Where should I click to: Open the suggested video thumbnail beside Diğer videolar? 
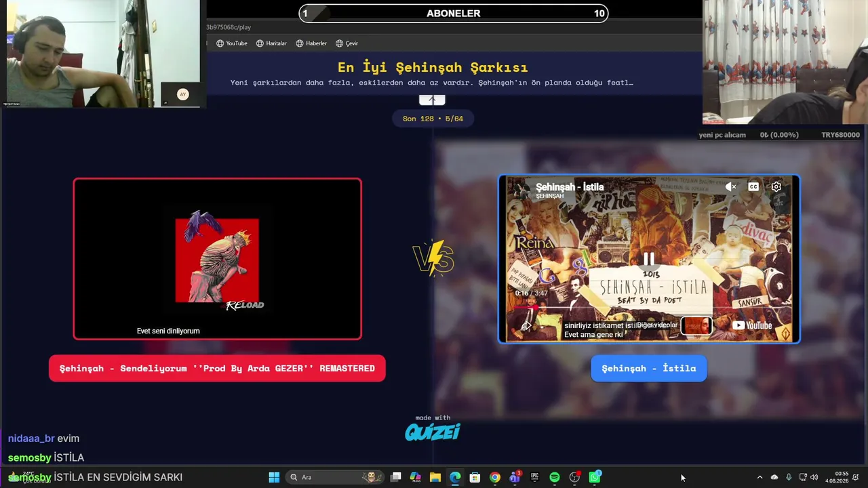click(696, 326)
